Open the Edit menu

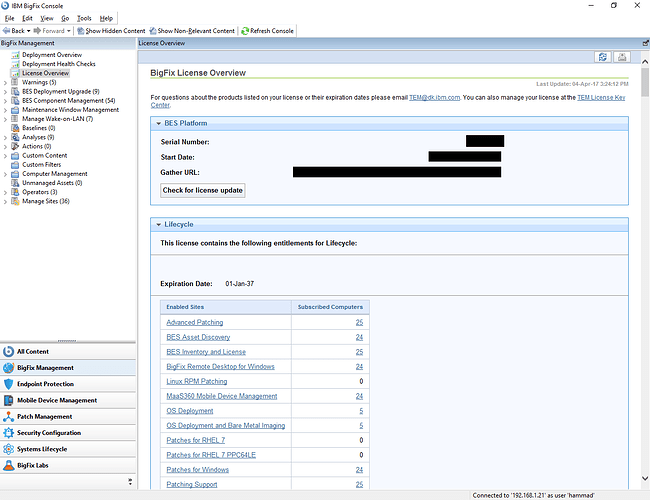coord(27,18)
